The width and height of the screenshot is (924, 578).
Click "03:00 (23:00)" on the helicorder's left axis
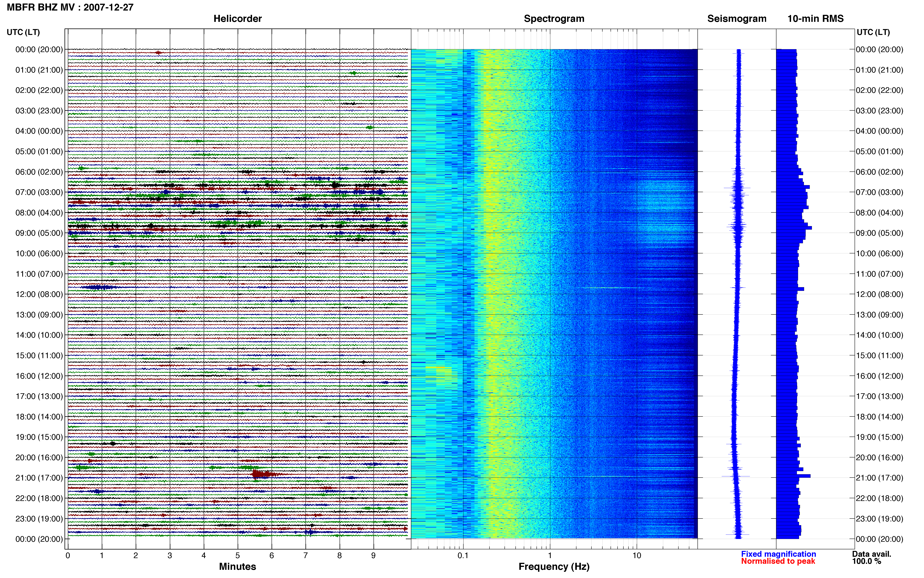(39, 111)
